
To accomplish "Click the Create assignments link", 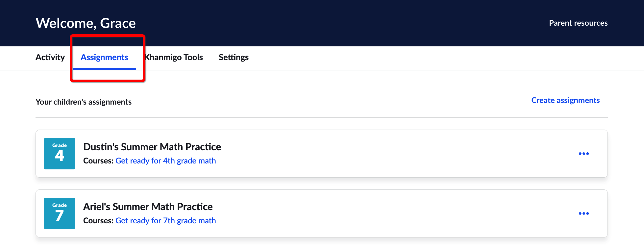I will click(x=565, y=100).
